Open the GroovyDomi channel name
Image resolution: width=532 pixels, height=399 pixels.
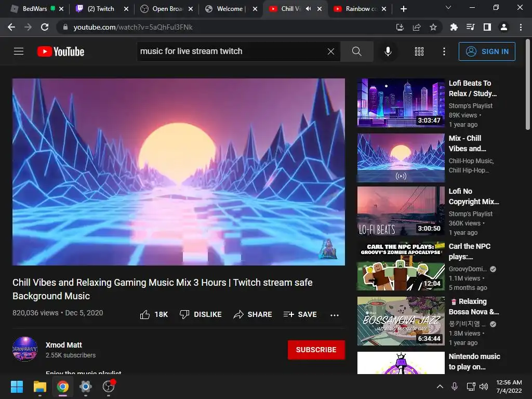468,269
